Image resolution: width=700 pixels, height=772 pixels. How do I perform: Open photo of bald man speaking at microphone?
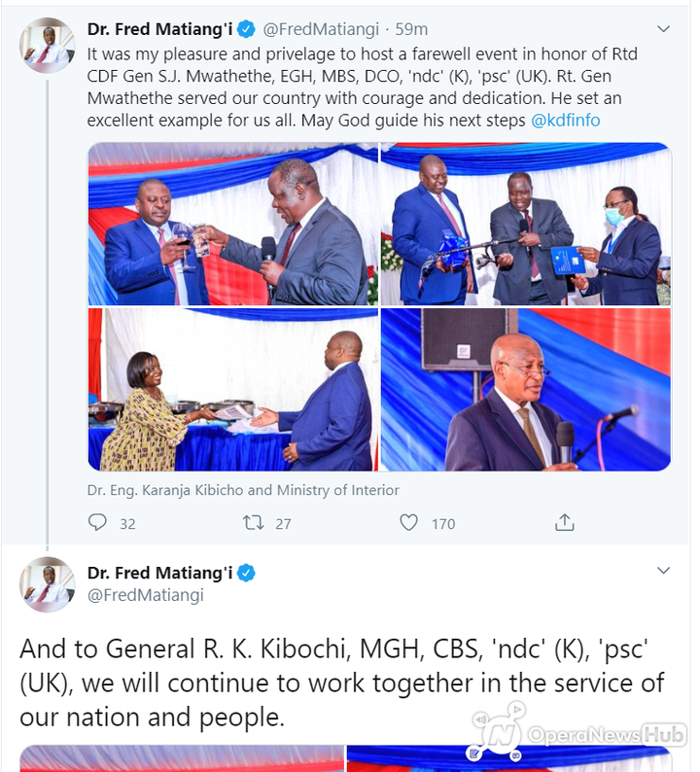tap(526, 390)
